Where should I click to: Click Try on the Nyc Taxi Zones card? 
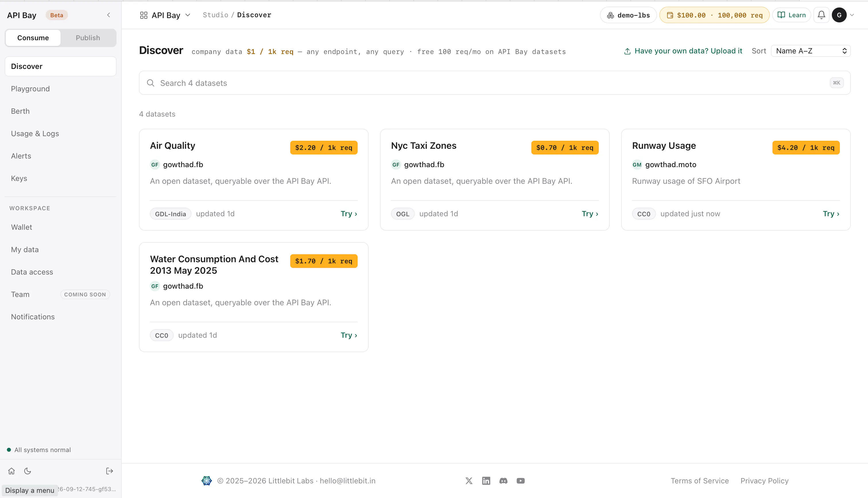(x=590, y=214)
